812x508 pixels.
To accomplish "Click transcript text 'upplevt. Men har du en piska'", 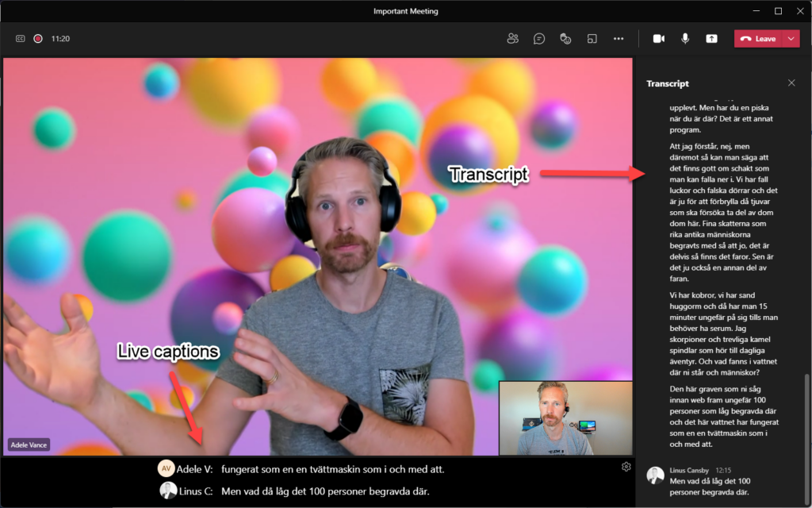I will [718, 108].
